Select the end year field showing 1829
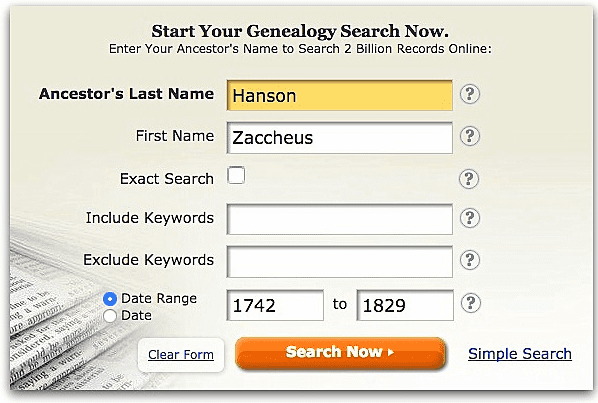The height and width of the screenshot is (403, 598). pos(405,305)
